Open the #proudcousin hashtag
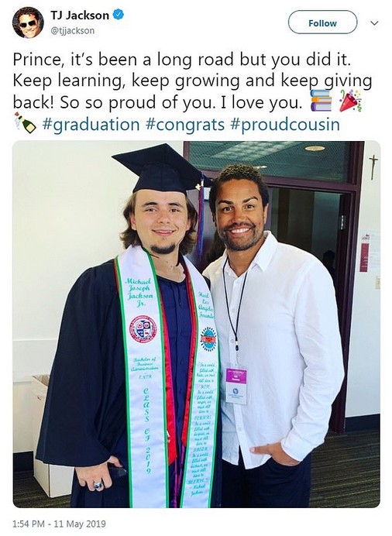 [x=285, y=125]
